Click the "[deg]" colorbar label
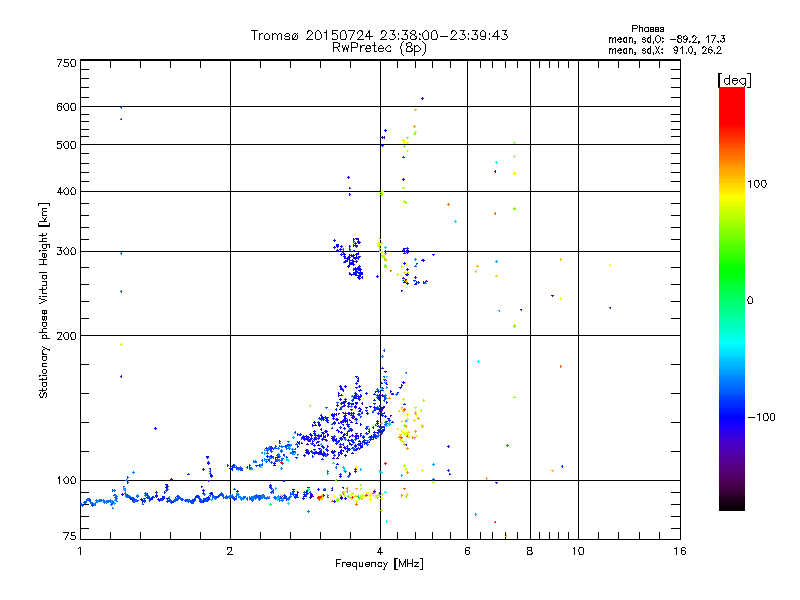This screenshot has width=800, height=600. (x=734, y=80)
